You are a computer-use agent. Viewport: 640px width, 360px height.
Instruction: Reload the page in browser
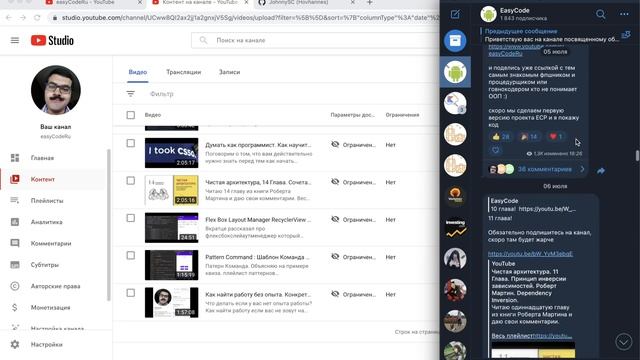pos(37,18)
